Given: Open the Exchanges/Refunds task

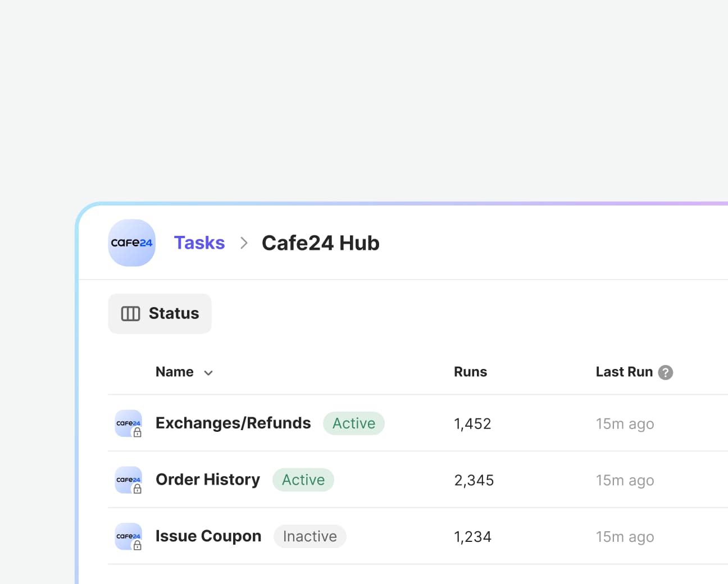Looking at the screenshot, I should pos(233,423).
